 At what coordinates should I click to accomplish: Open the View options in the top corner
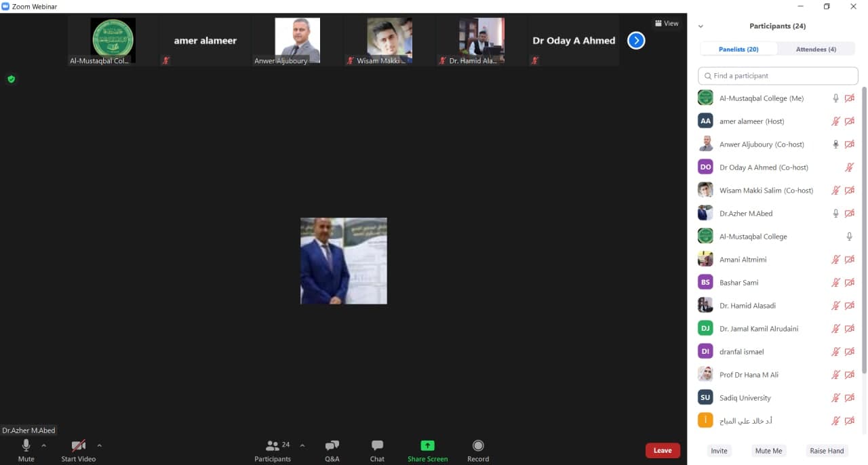[x=667, y=23]
